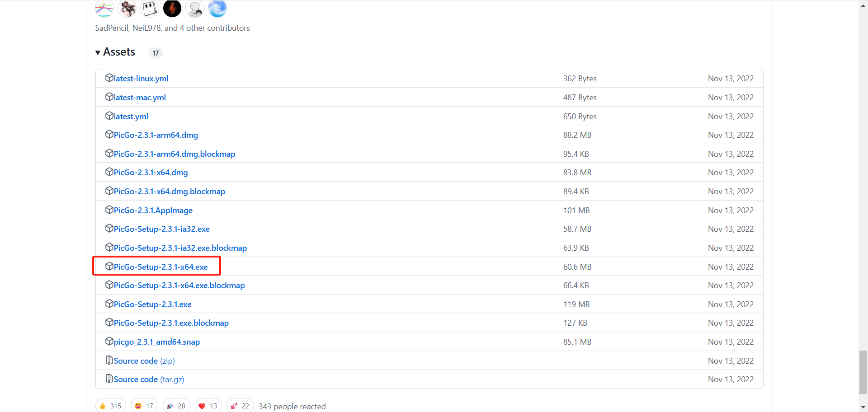Collapse the Assets section triangle
The width and height of the screenshot is (868, 412).
98,53
